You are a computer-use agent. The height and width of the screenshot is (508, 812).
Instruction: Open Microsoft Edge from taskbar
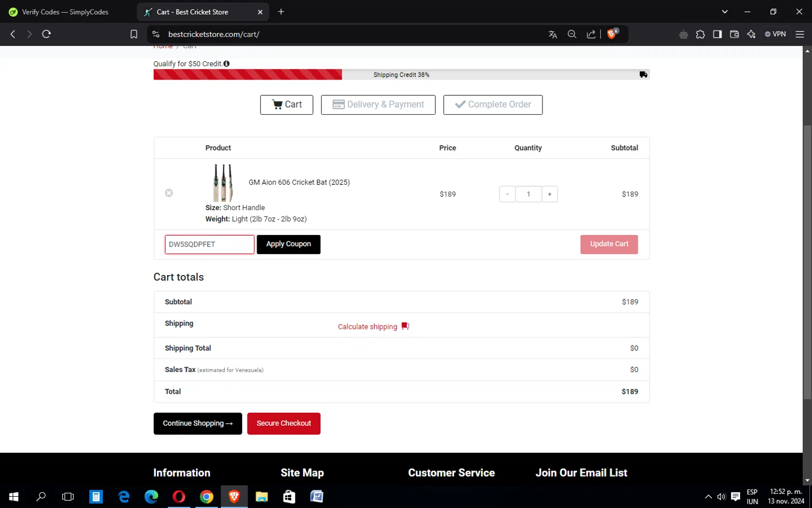151,497
